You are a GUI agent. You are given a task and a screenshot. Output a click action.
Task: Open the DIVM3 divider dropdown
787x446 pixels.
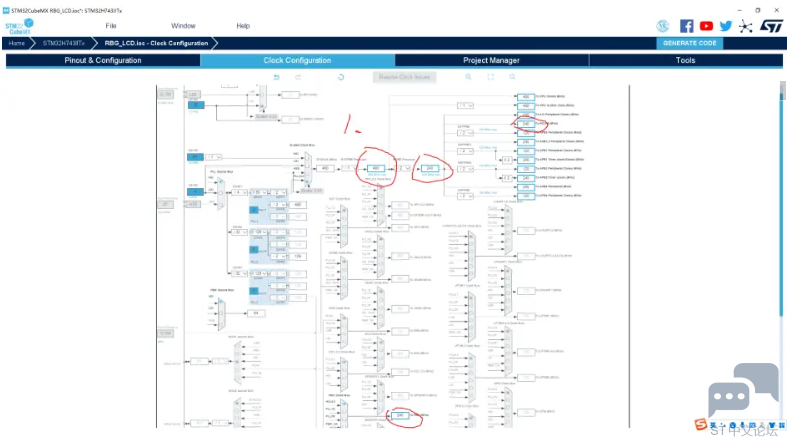tap(239, 273)
